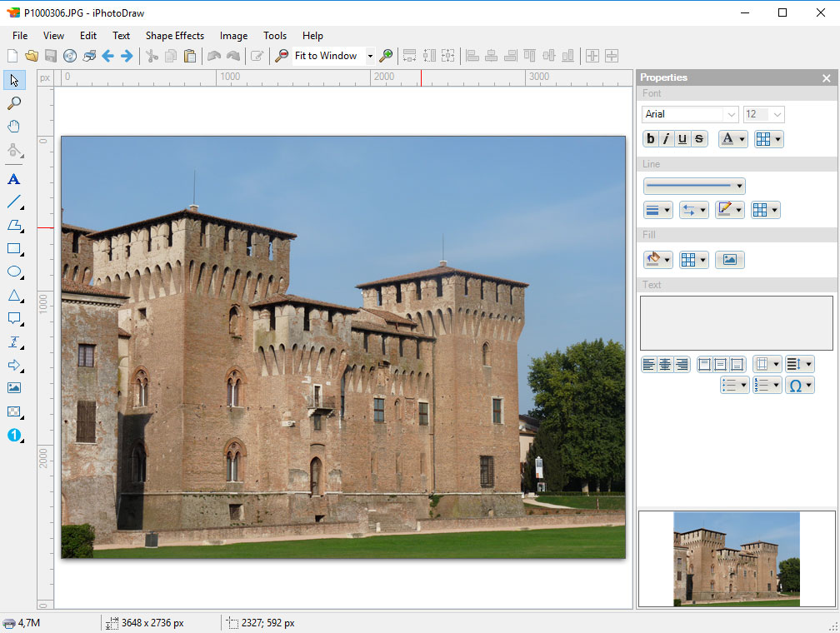This screenshot has height=633, width=840.
Task: Expand the Fit to Window zoom dropdown
Action: click(x=370, y=56)
